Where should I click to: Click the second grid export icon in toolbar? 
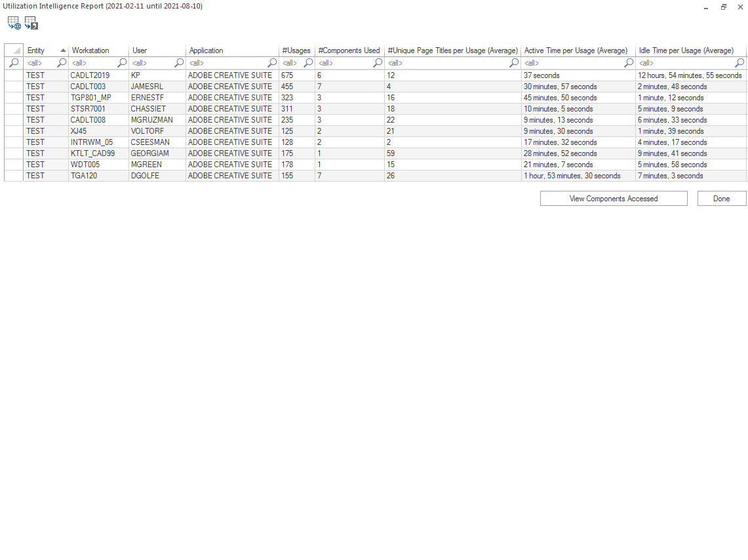point(31,24)
